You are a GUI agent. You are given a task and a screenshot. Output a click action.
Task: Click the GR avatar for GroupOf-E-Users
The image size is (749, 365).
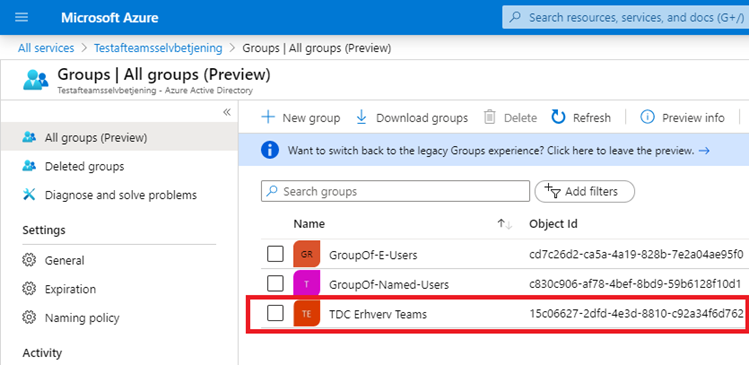pyautogui.click(x=307, y=254)
